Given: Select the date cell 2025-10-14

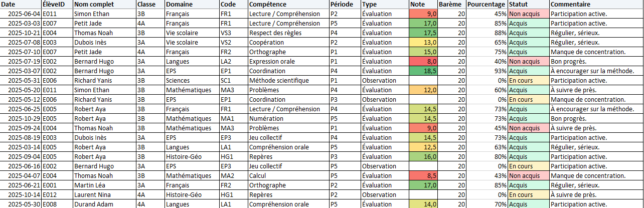Looking at the screenshot, I should pos(20,195).
